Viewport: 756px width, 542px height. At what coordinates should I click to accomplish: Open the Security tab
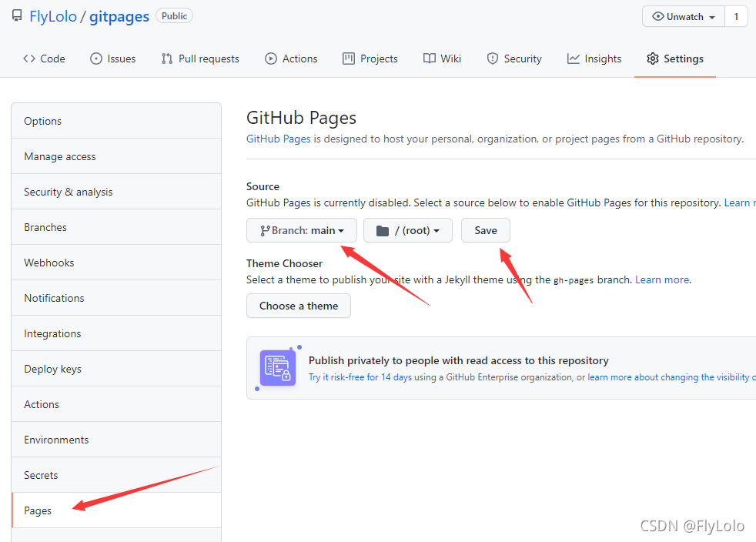514,59
